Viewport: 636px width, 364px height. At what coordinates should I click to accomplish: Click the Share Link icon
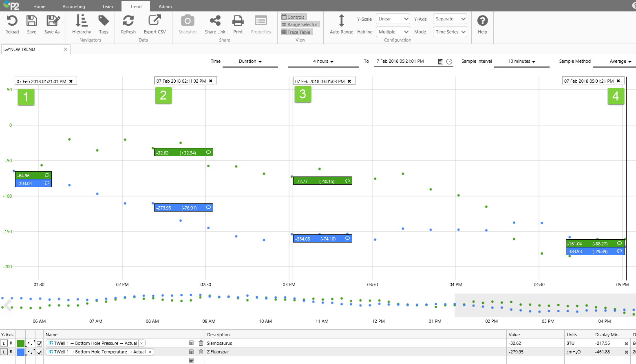pos(215,21)
